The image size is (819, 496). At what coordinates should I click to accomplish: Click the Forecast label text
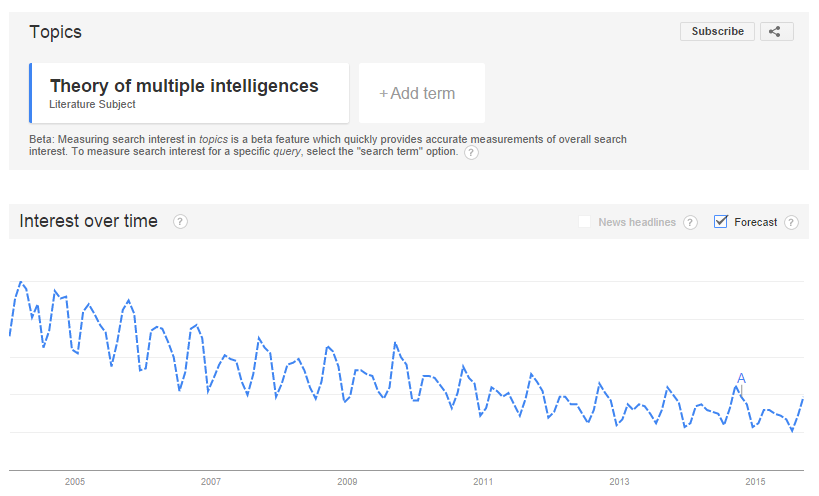tap(755, 222)
